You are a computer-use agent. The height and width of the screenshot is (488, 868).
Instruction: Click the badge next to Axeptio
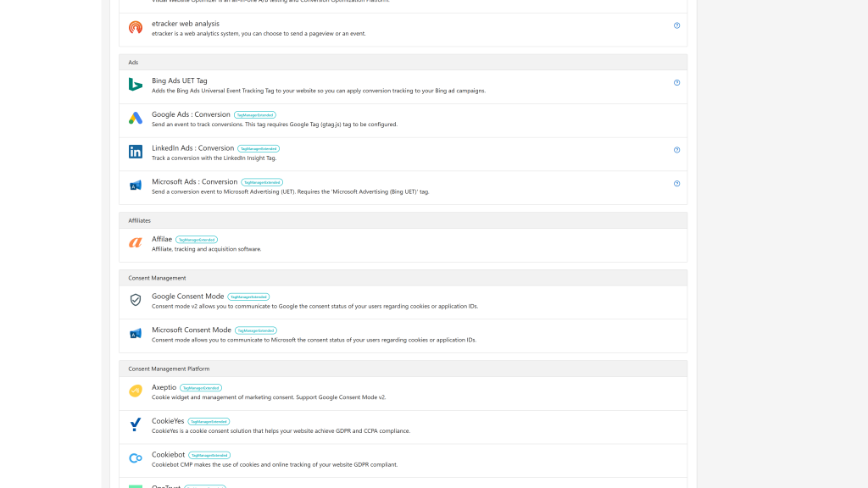tap(201, 388)
